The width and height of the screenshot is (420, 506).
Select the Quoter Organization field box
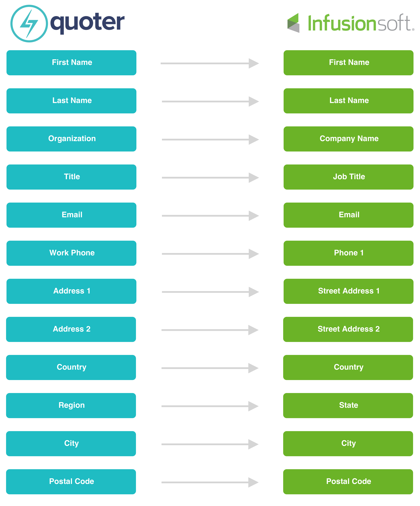71,139
